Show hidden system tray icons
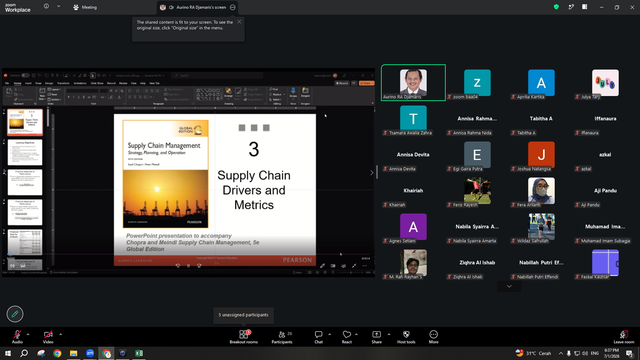This screenshot has height=360, width=640. 561,353
